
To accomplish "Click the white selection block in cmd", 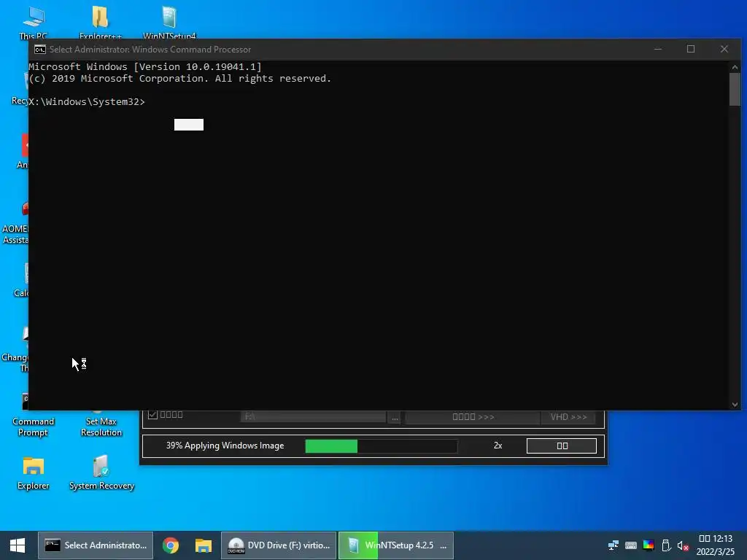I will [189, 124].
